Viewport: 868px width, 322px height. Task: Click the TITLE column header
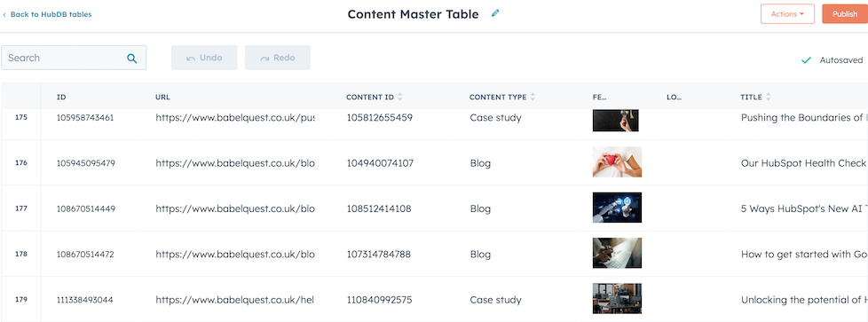tap(751, 97)
